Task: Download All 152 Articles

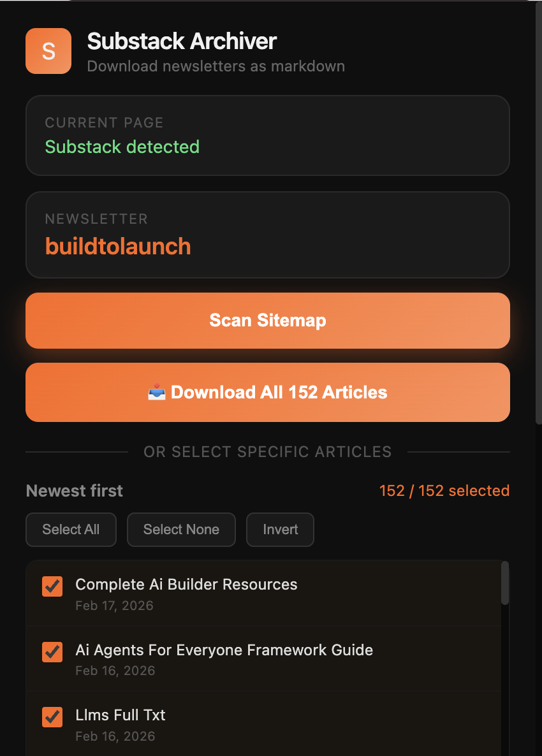Action: click(268, 393)
